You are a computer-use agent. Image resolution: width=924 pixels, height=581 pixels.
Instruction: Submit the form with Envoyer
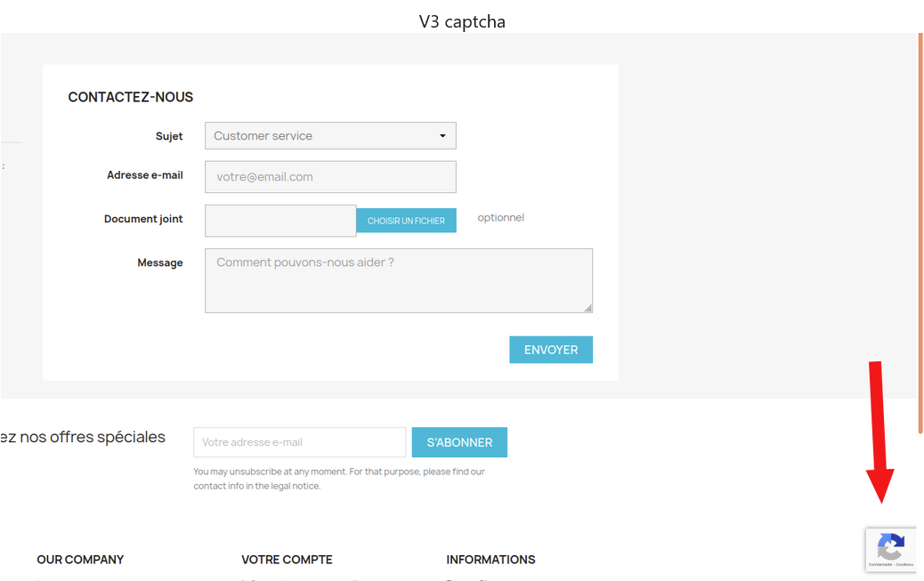tap(551, 350)
